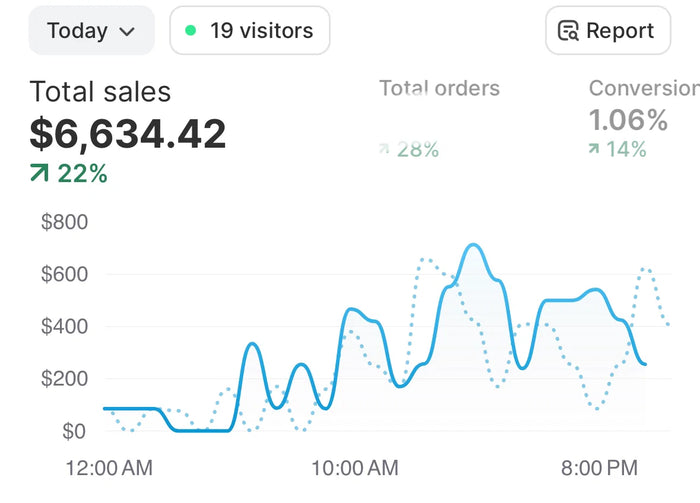Click the $0 y-axis label
This screenshot has height=503, width=700.
click(74, 431)
